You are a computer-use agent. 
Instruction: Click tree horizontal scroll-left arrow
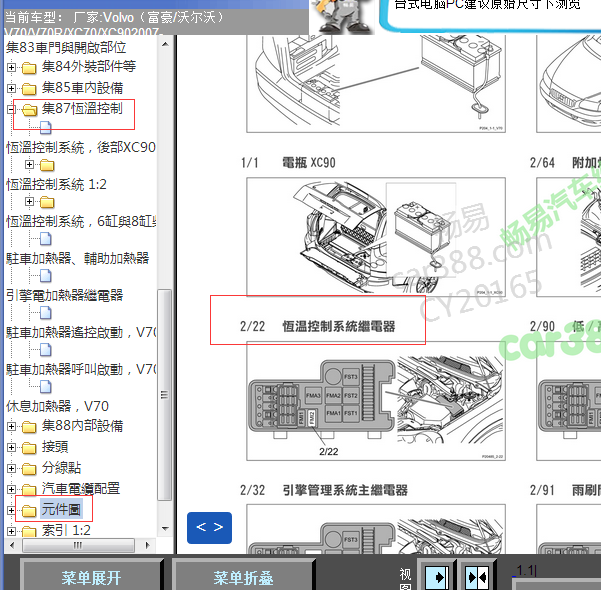click(x=12, y=545)
